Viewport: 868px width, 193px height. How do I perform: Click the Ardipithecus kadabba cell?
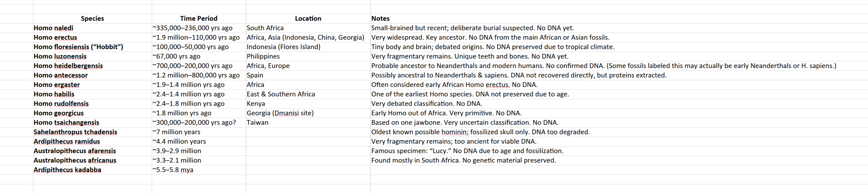click(92, 170)
